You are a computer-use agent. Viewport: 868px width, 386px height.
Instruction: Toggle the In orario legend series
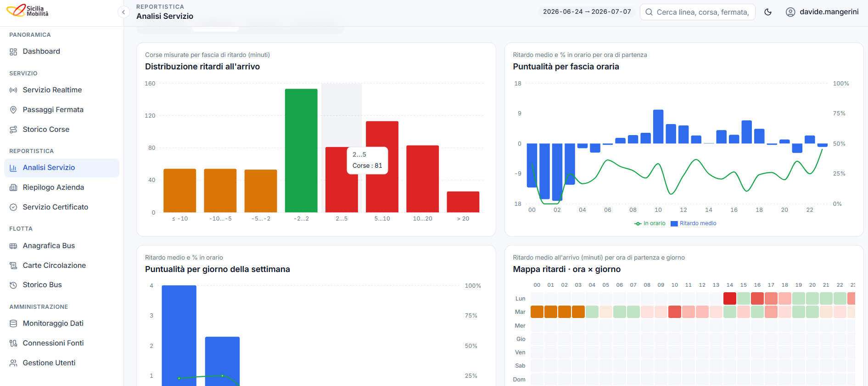coord(650,224)
